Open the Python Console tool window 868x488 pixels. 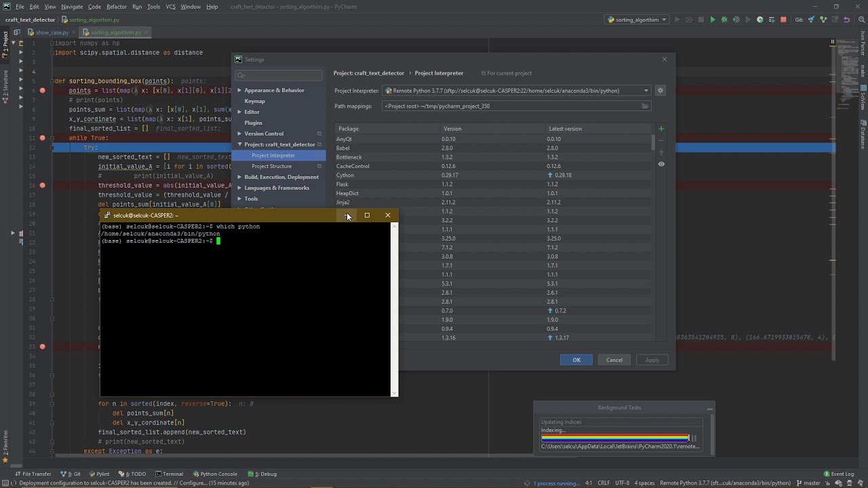(214, 474)
